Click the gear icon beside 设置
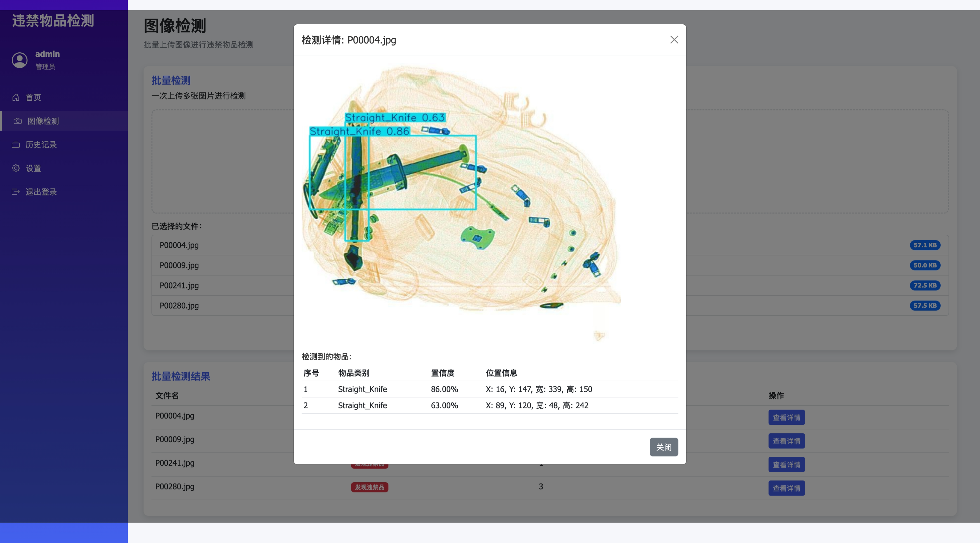Image resolution: width=980 pixels, height=543 pixels. tap(16, 168)
